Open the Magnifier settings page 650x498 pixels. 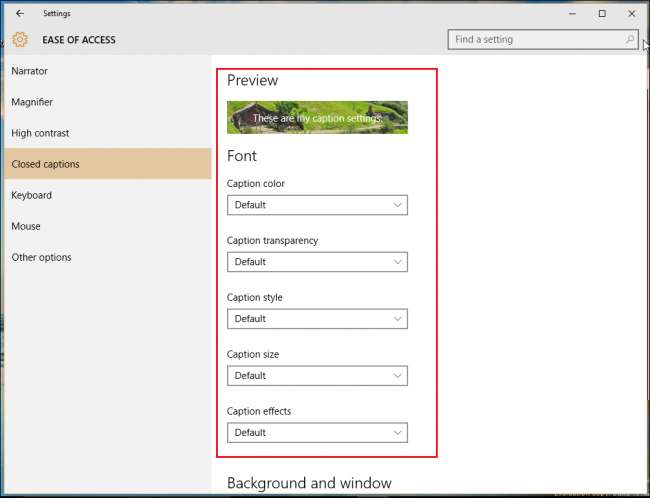pyautogui.click(x=32, y=102)
